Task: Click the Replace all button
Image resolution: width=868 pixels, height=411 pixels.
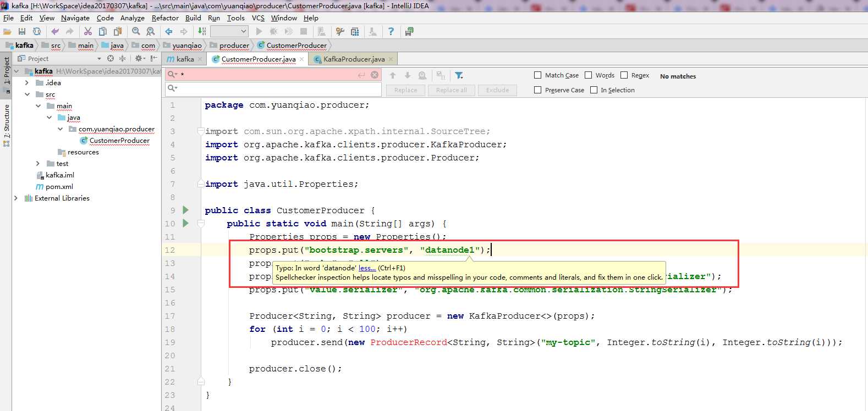Action: 451,90
